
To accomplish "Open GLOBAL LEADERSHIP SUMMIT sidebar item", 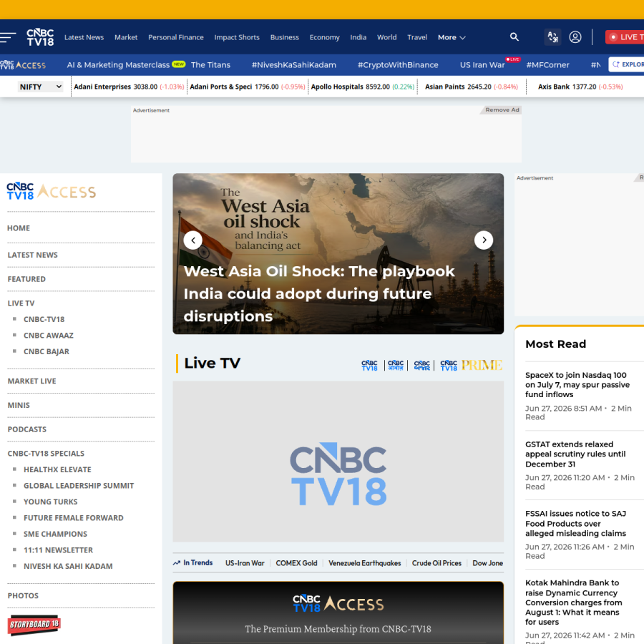I will 79,485.
